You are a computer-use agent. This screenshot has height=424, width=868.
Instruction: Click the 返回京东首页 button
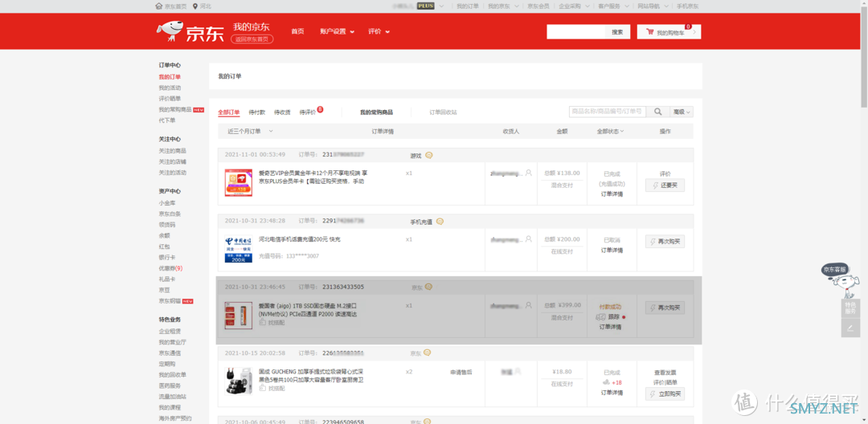point(252,39)
